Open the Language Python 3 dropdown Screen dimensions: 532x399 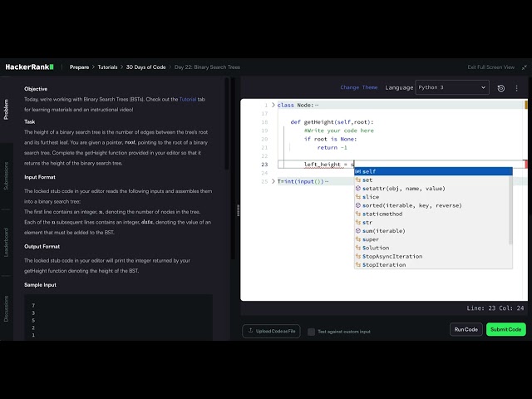[452, 87]
